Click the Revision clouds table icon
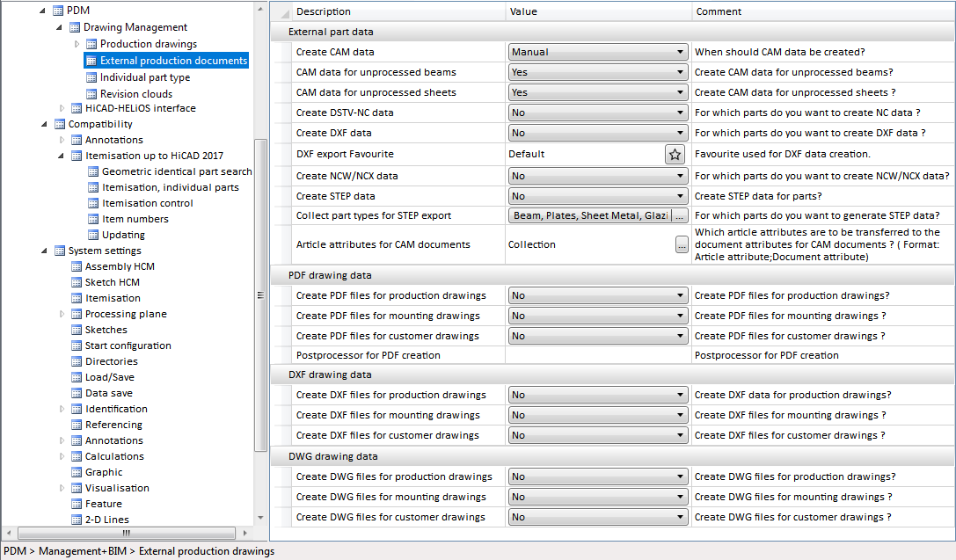 point(91,94)
